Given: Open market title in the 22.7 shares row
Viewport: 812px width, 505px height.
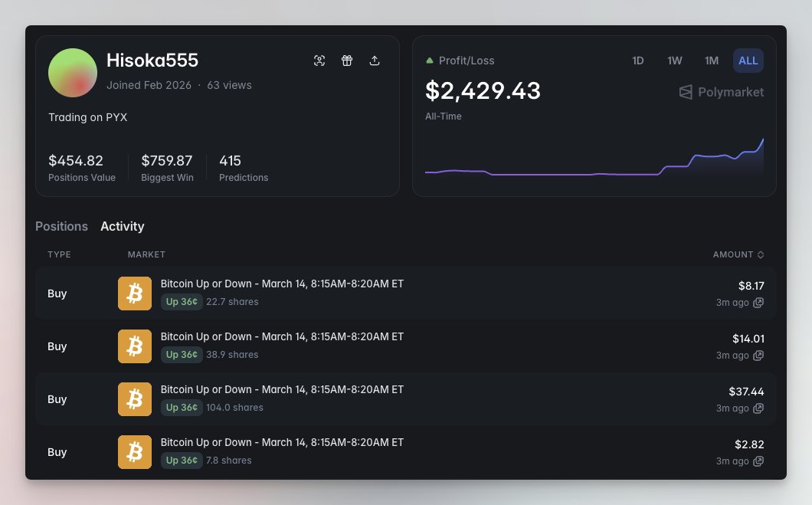Looking at the screenshot, I should [x=282, y=284].
